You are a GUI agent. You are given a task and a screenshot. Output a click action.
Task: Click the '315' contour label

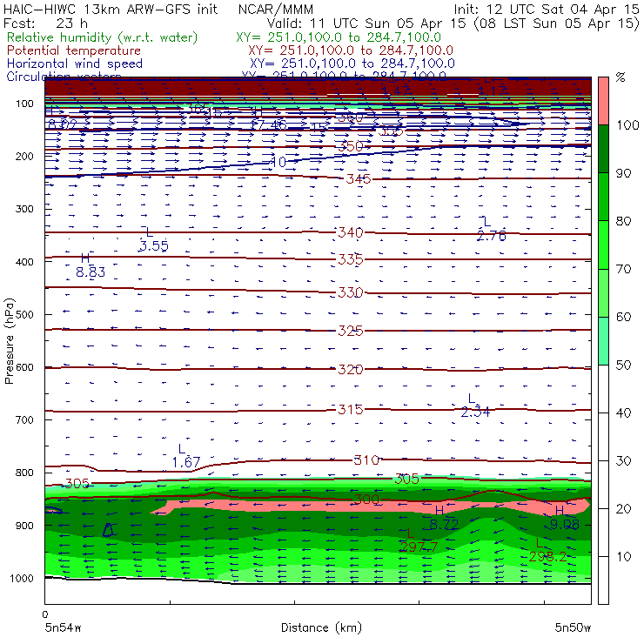coord(351,410)
